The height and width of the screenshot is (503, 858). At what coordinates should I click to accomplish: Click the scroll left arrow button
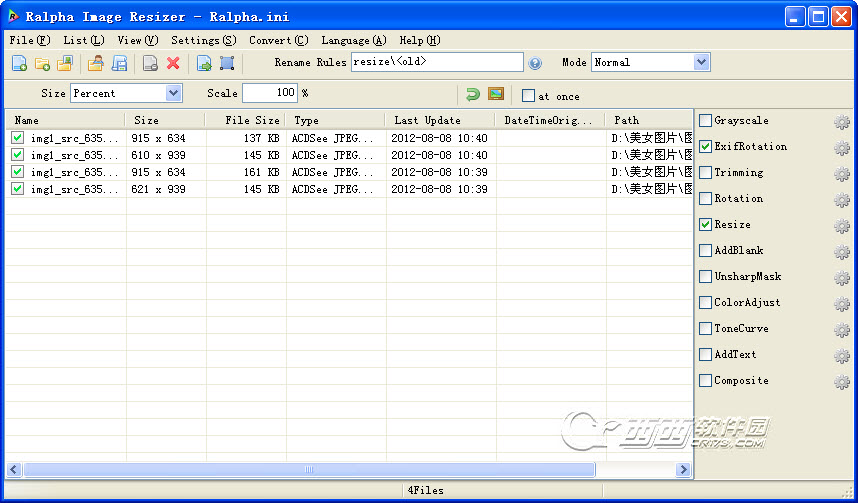point(14,470)
